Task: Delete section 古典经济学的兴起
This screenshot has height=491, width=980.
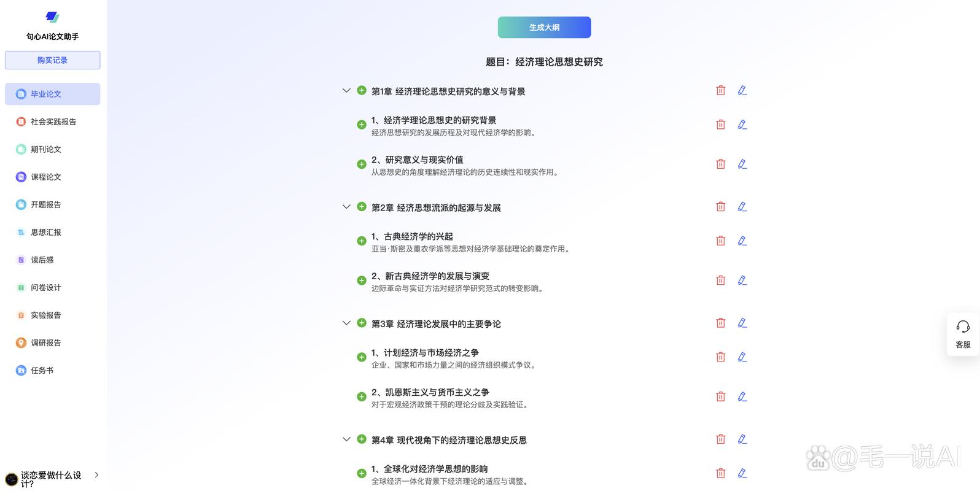Action: [721, 241]
